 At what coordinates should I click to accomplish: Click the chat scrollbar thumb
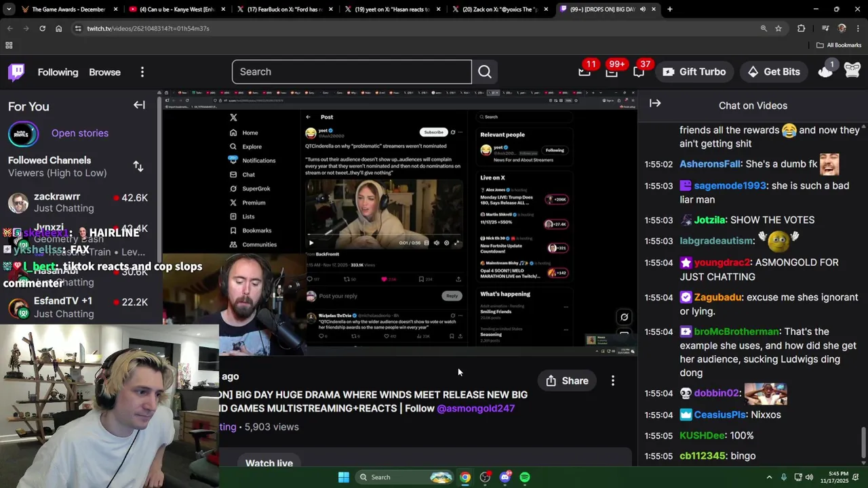[x=863, y=443]
